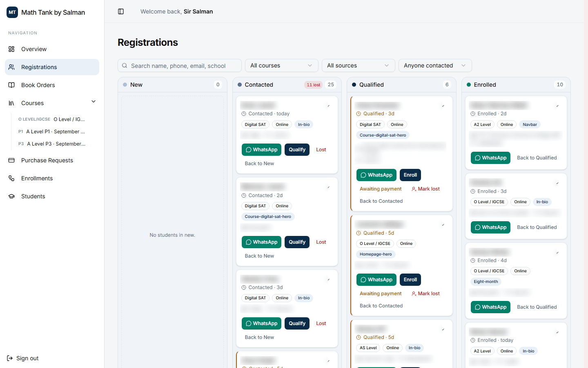Mark lost on Homepage-hero qualified card
Image resolution: width=588 pixels, height=368 pixels.
point(425,294)
